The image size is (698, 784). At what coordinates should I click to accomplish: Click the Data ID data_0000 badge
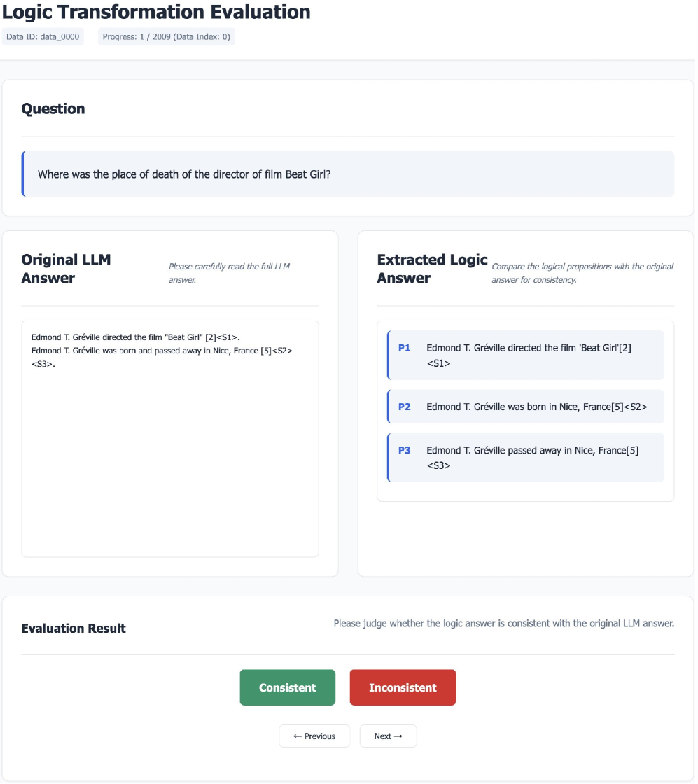43,36
